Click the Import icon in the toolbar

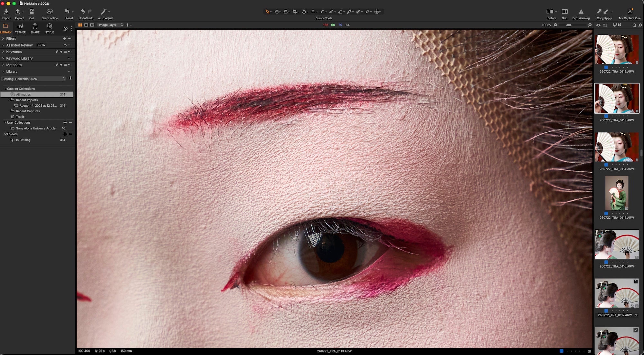pyautogui.click(x=6, y=12)
